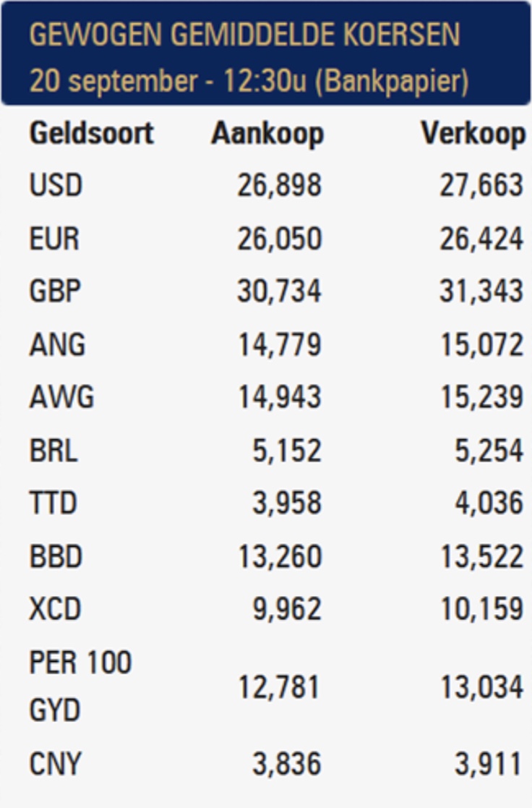Click the CNY Aankoop value 3,836
The height and width of the screenshot is (808, 532).
286,765
